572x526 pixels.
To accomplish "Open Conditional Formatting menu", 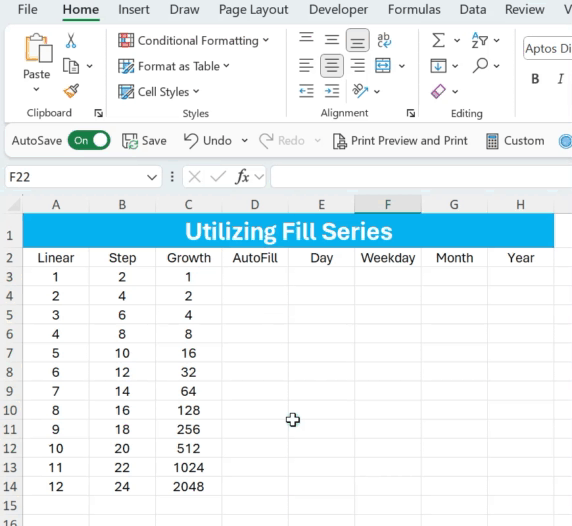I will pyautogui.click(x=193, y=40).
